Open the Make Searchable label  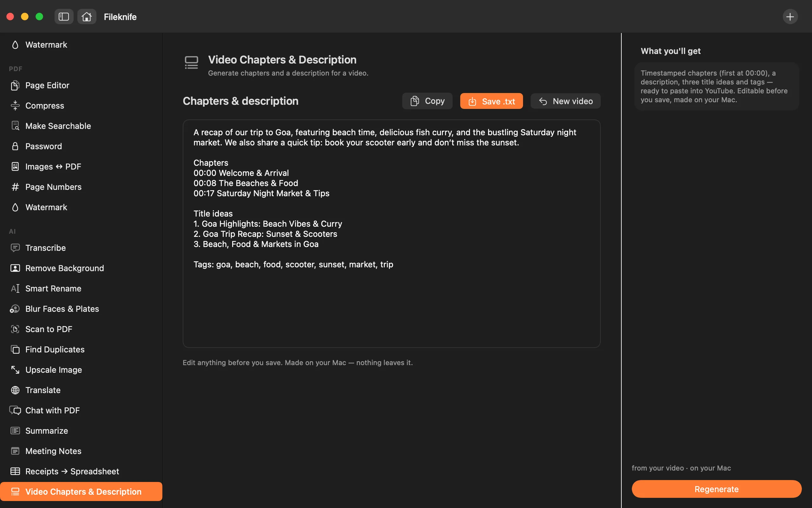tap(58, 126)
